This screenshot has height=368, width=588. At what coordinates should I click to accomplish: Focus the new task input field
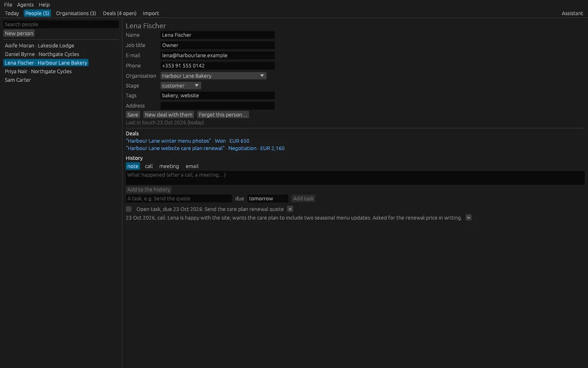click(179, 199)
